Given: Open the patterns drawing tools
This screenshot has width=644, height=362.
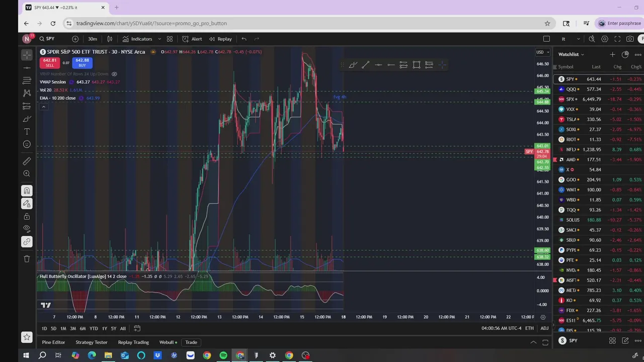Looking at the screenshot, I should point(27,93).
